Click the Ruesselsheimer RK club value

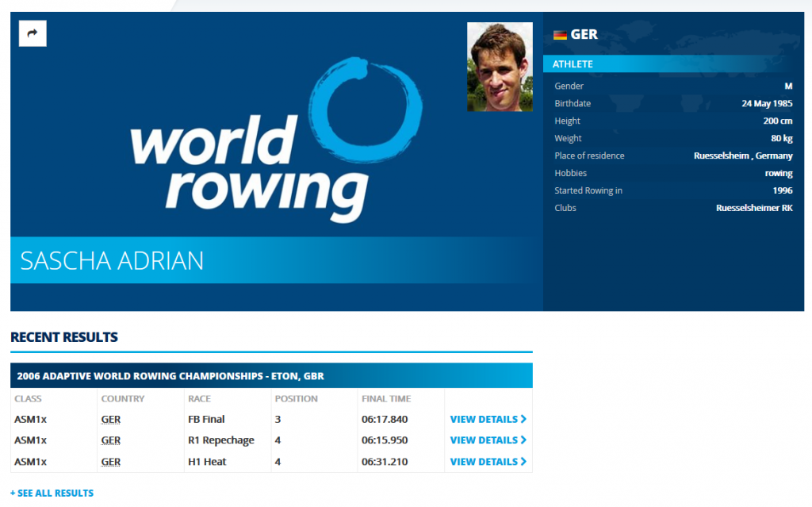tap(754, 208)
